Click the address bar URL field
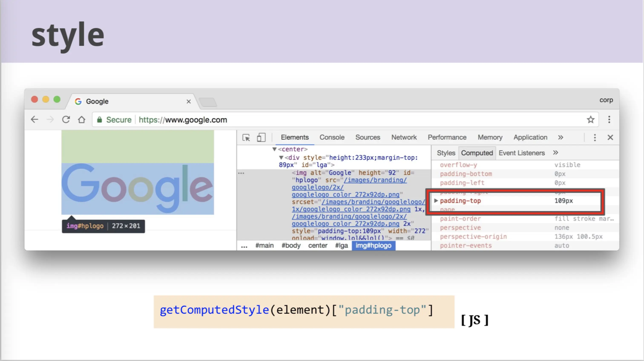Image resolution: width=644 pixels, height=361 pixels. coord(345,120)
